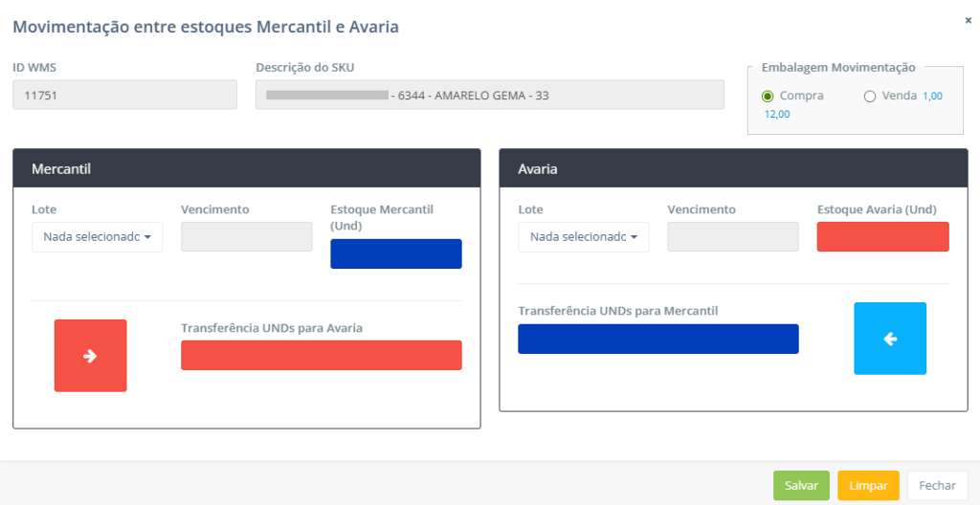This screenshot has height=505, width=980.
Task: Click the Descrição do SKU field
Action: click(489, 95)
